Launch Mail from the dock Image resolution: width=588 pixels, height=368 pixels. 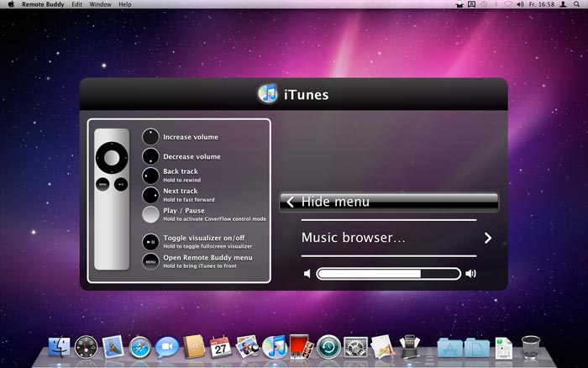coord(113,347)
